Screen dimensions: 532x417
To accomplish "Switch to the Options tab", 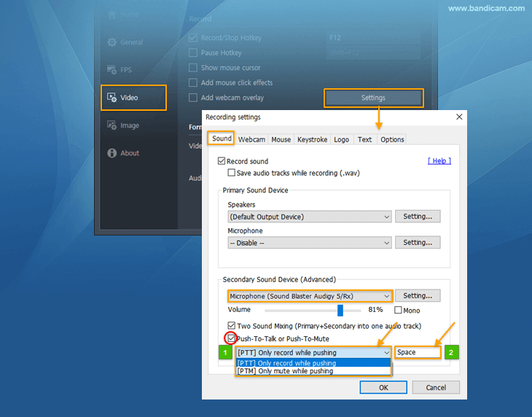I will [392, 139].
